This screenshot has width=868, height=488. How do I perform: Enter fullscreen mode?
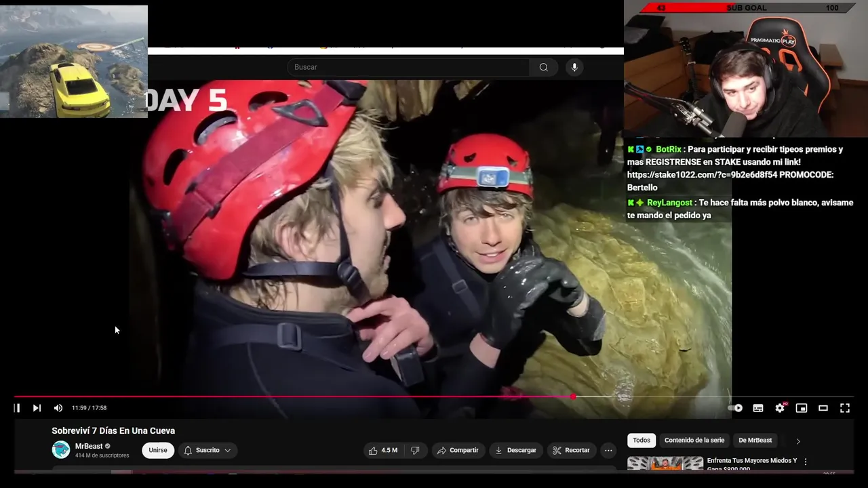point(845,408)
